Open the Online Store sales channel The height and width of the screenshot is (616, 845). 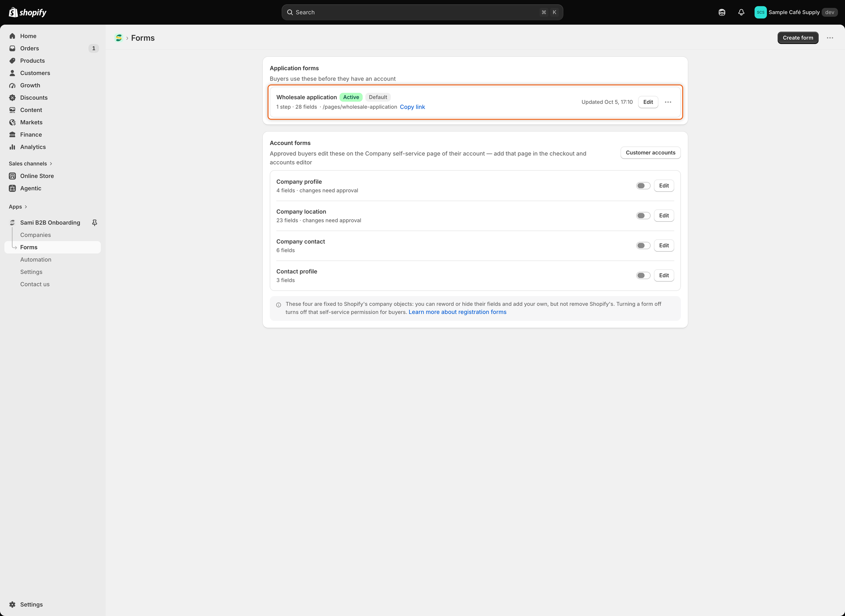click(x=52, y=176)
